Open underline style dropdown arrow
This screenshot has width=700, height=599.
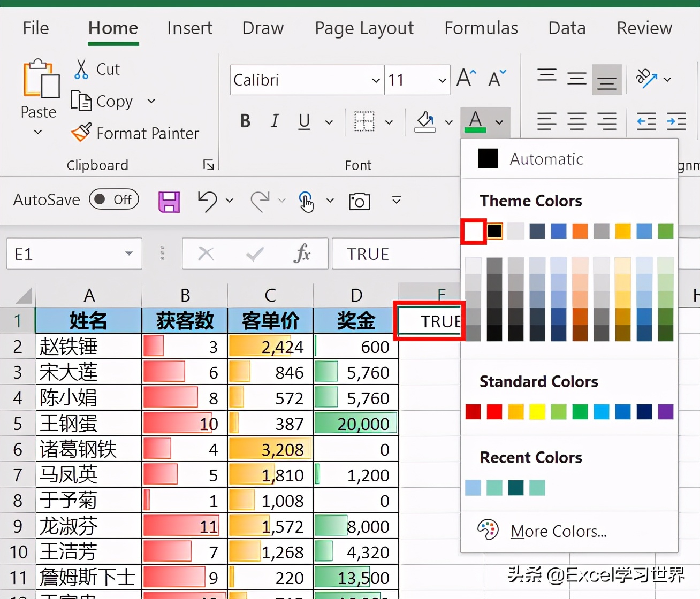pyautogui.click(x=329, y=122)
